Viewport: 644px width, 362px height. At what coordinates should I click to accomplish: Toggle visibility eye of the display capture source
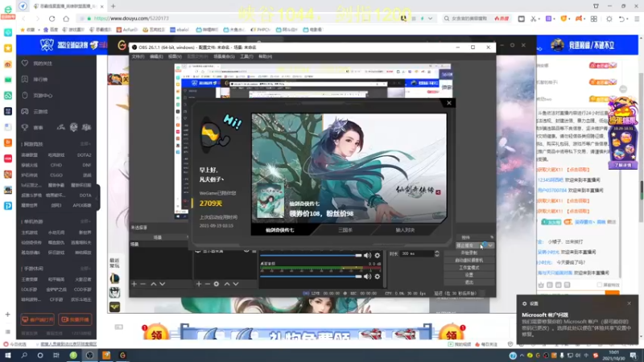point(246,250)
